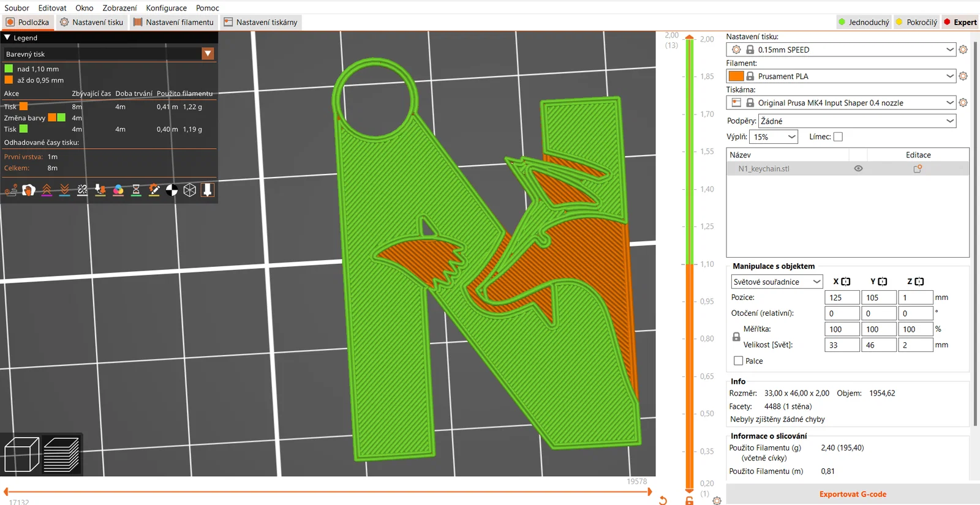Tick the Palce inches checkbox

738,361
